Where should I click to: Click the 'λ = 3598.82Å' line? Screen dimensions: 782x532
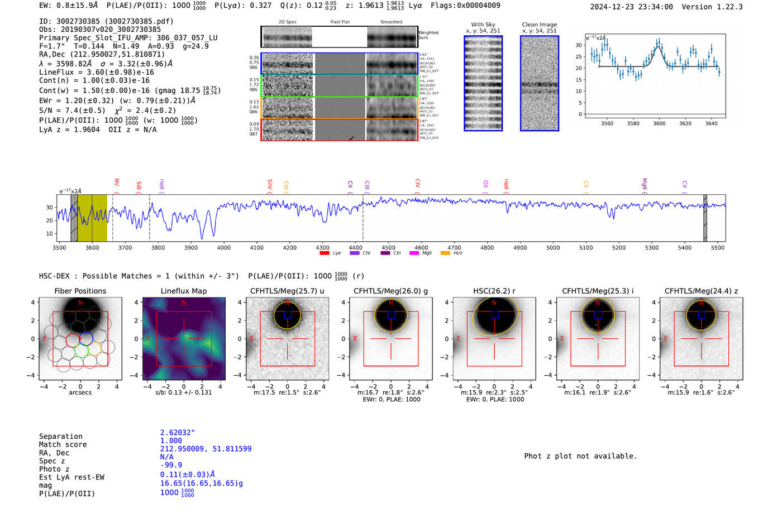tap(106, 64)
